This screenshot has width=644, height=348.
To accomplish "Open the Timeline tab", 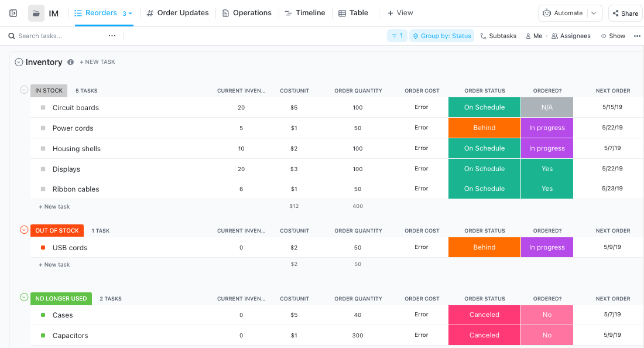I will pyautogui.click(x=304, y=13).
